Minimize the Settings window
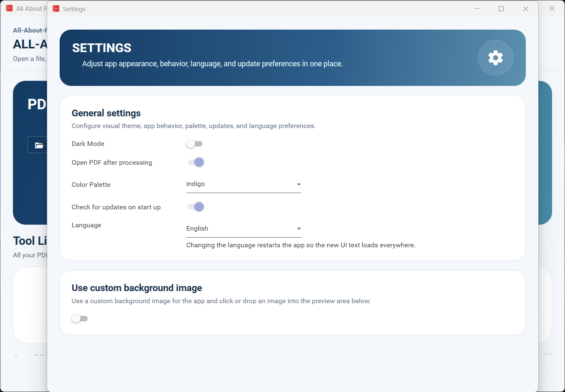Image resolution: width=565 pixels, height=392 pixels. [x=477, y=9]
